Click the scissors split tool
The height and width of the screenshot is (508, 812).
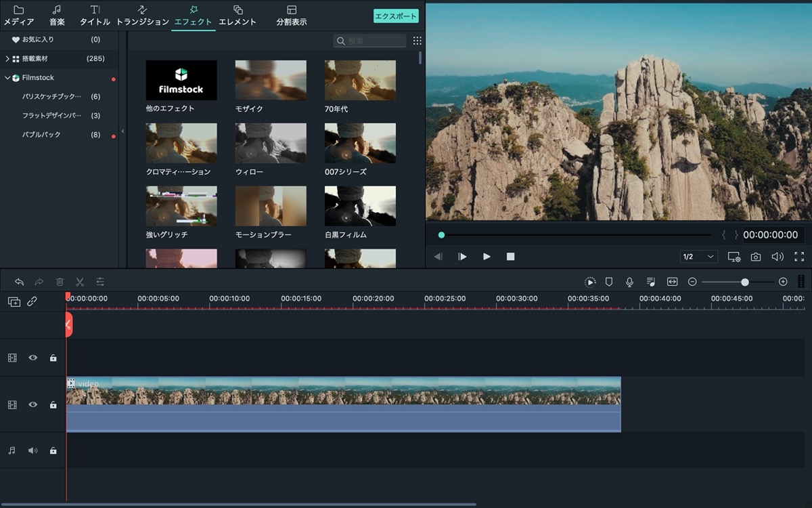(x=80, y=282)
